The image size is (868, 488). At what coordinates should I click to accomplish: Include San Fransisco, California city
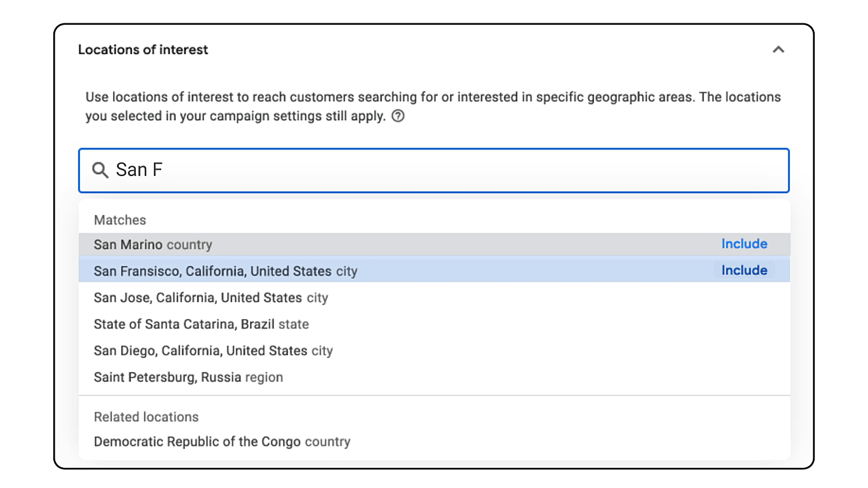(x=744, y=270)
